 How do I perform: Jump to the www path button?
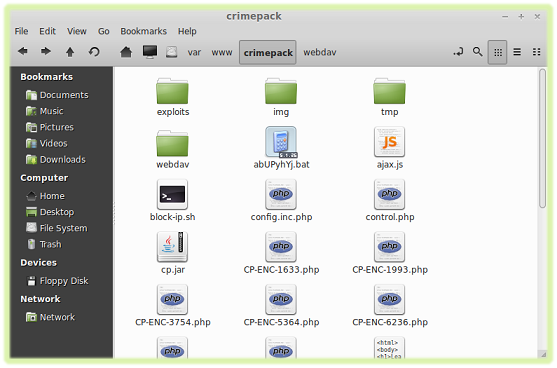click(222, 53)
